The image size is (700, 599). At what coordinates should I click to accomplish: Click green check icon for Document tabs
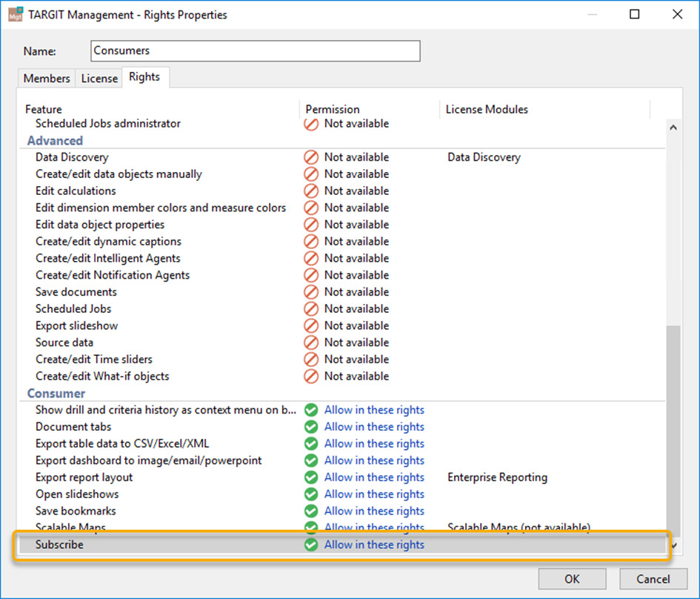pos(311,427)
